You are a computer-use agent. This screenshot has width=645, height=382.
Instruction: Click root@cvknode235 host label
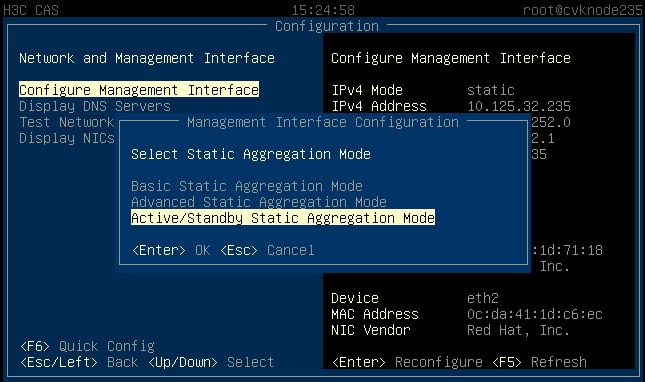[x=582, y=10]
